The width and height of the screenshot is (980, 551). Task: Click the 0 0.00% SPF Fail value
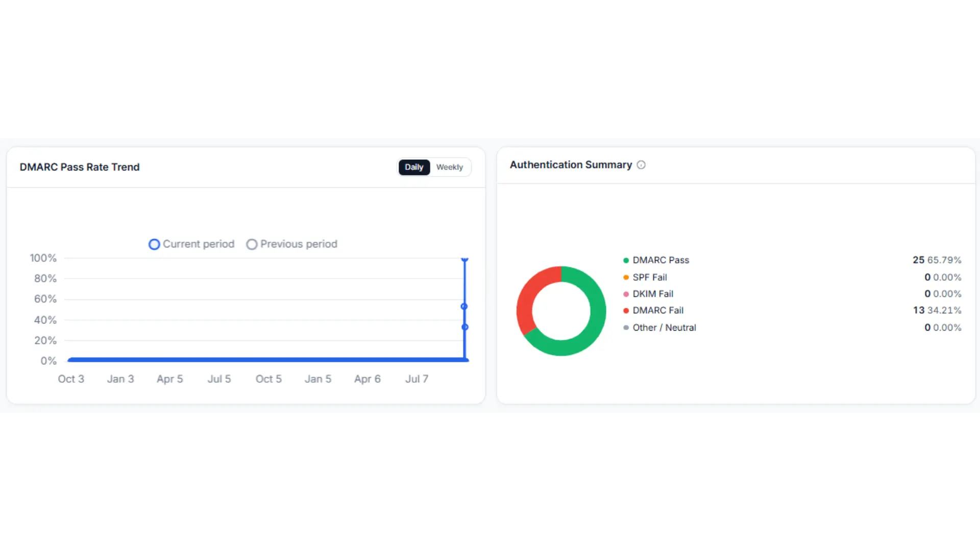tap(943, 278)
